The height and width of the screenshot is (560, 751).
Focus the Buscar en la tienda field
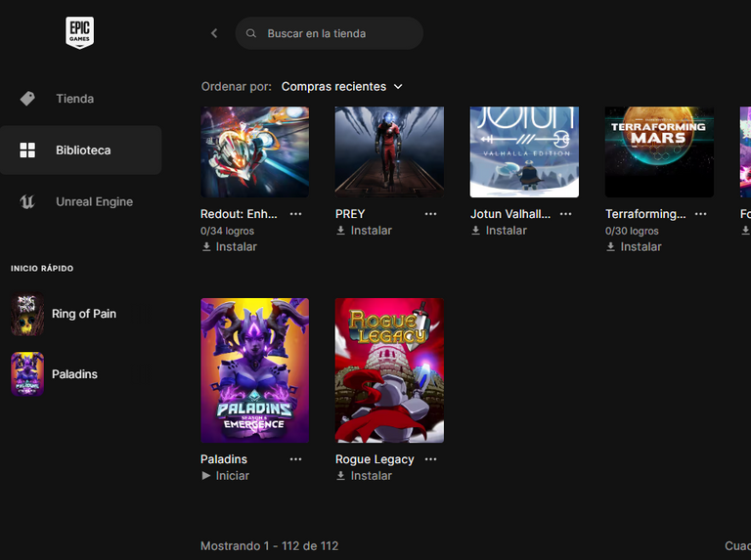[329, 33]
